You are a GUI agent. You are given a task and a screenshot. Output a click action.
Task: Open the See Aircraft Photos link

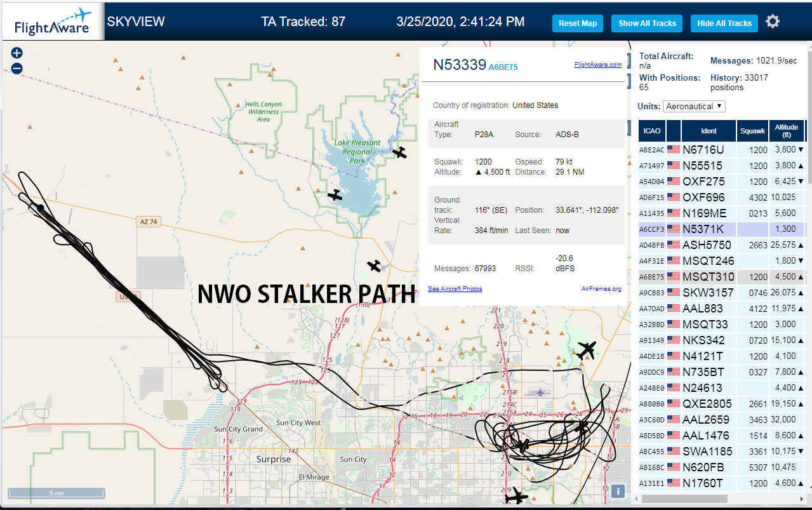tap(455, 289)
